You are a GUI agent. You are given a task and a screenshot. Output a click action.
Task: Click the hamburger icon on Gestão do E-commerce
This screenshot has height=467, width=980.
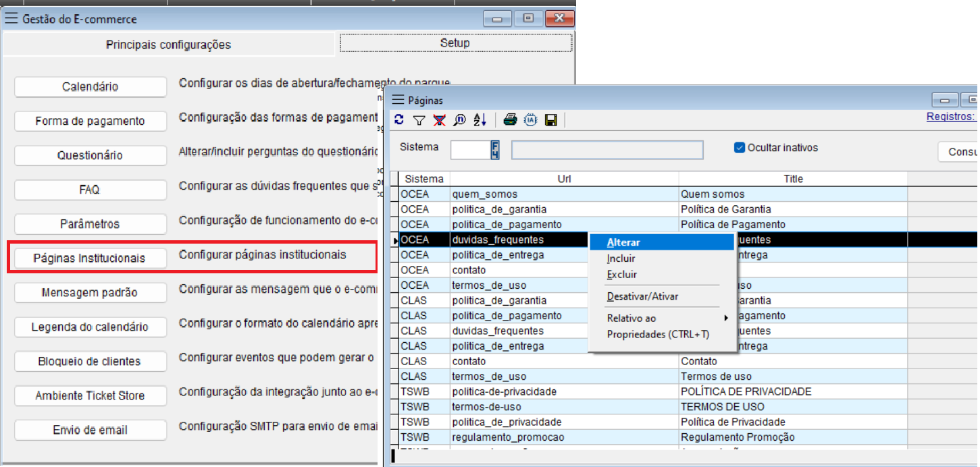(11, 18)
